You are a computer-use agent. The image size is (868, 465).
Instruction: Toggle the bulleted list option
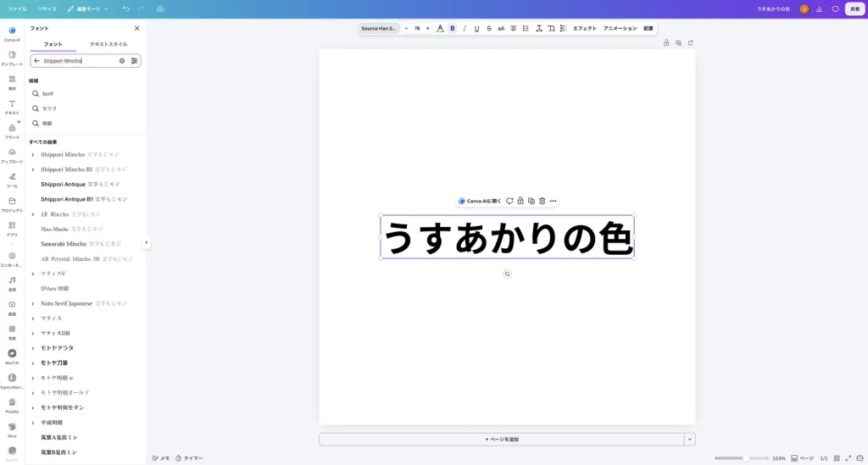pyautogui.click(x=526, y=28)
